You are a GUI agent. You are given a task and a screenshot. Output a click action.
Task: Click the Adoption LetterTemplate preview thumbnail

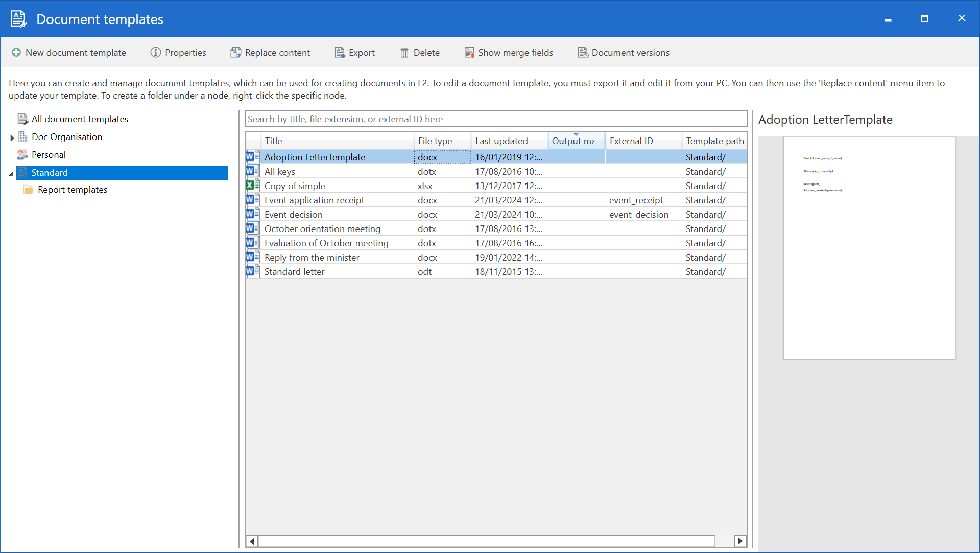(869, 248)
